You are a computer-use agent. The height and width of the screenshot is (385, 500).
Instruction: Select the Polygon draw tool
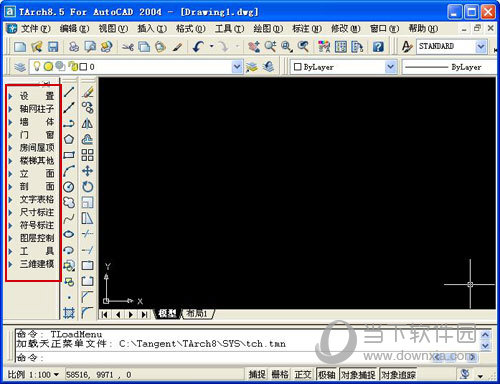point(69,139)
